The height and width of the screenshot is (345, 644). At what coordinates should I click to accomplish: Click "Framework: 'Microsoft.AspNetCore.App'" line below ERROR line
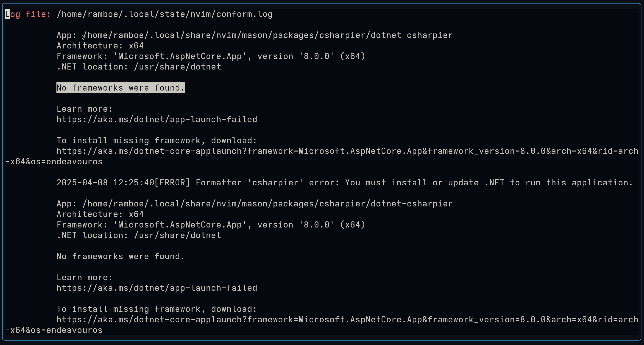click(x=211, y=225)
